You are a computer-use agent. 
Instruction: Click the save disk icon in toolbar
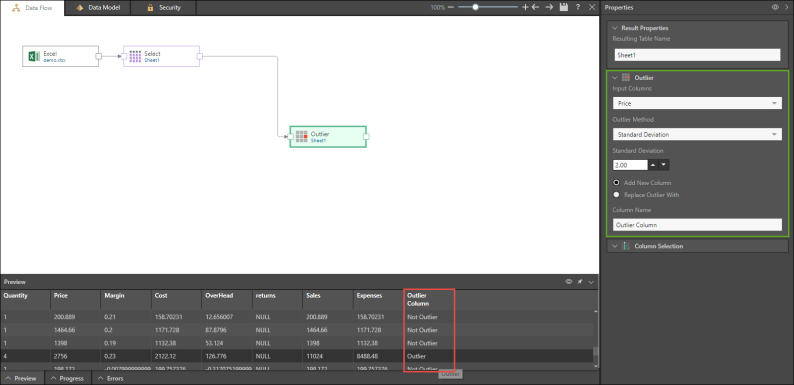point(563,7)
